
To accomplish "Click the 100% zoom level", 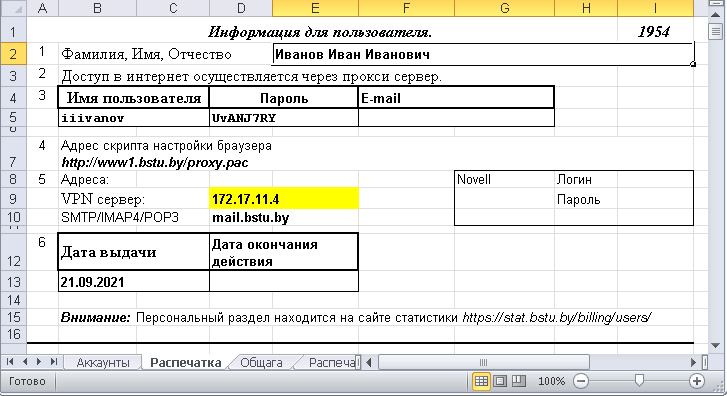I will point(551,381).
